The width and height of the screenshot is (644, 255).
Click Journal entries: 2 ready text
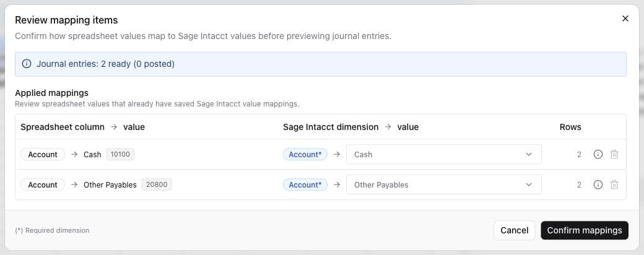tap(105, 64)
